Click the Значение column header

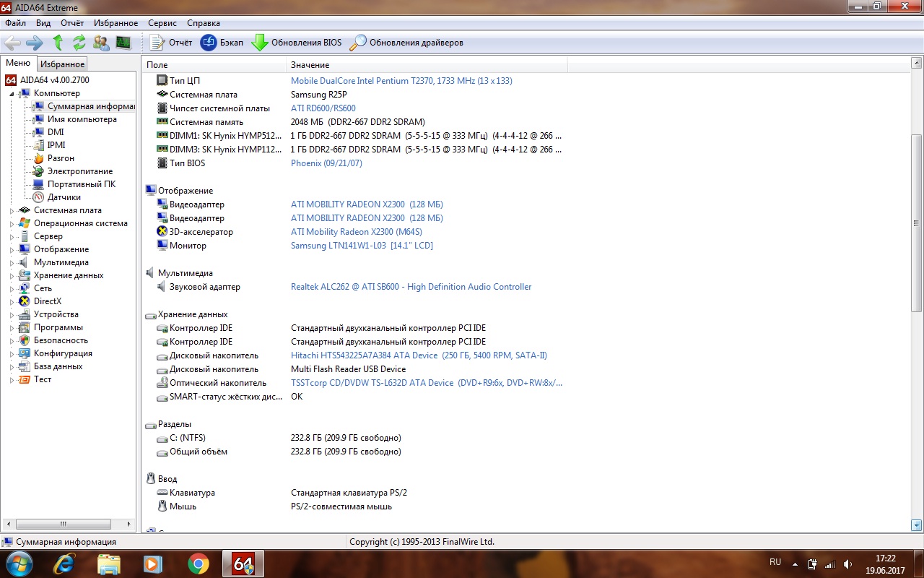click(x=427, y=65)
